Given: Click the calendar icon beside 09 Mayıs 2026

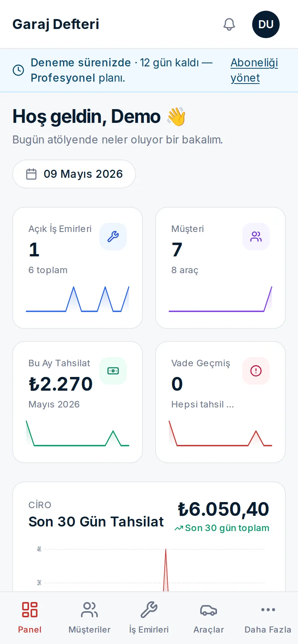Looking at the screenshot, I should 31,174.
